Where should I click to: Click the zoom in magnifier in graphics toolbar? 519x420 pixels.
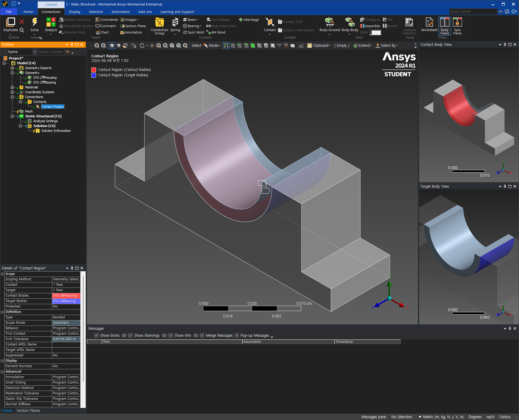97,46
